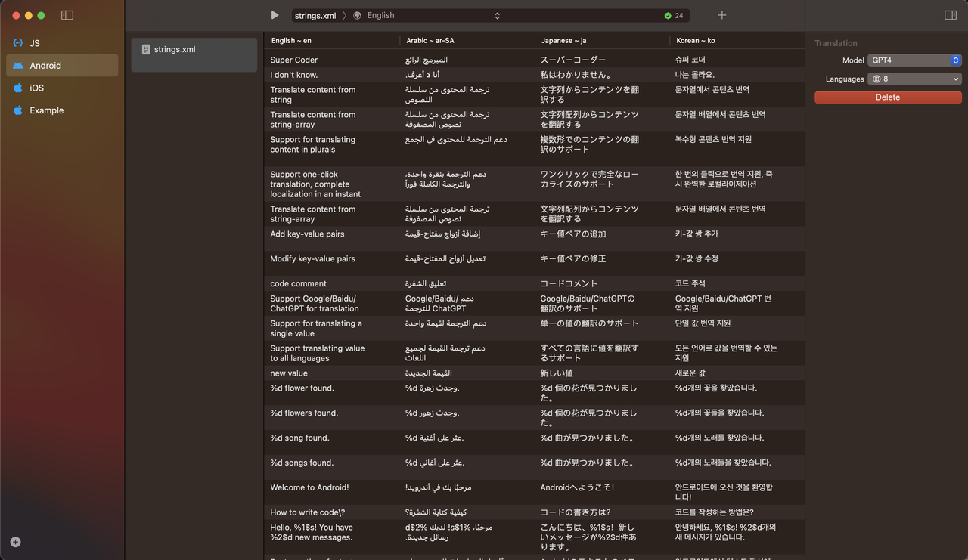
Task: Click the green status indicator showing 24
Action: [674, 15]
